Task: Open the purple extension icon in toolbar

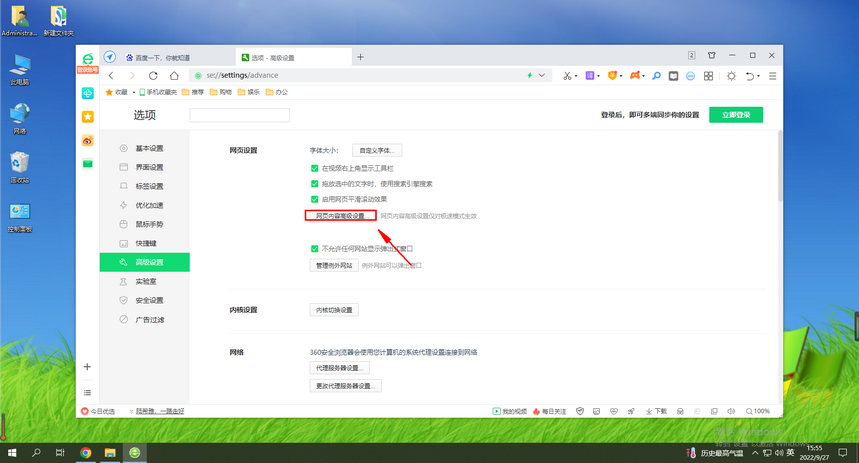Action: tap(590, 76)
